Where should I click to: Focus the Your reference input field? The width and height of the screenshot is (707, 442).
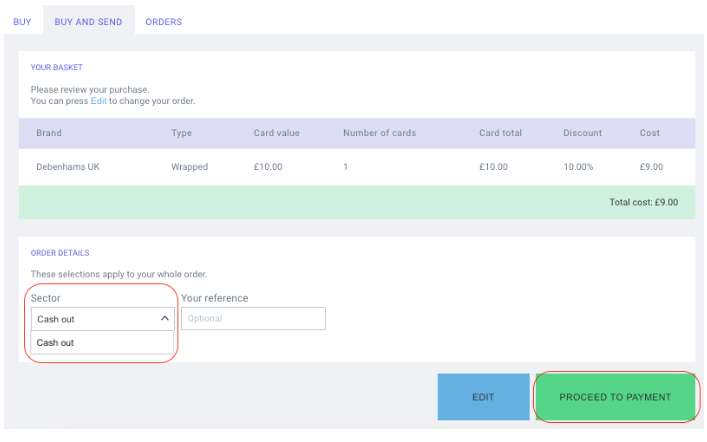pos(253,318)
